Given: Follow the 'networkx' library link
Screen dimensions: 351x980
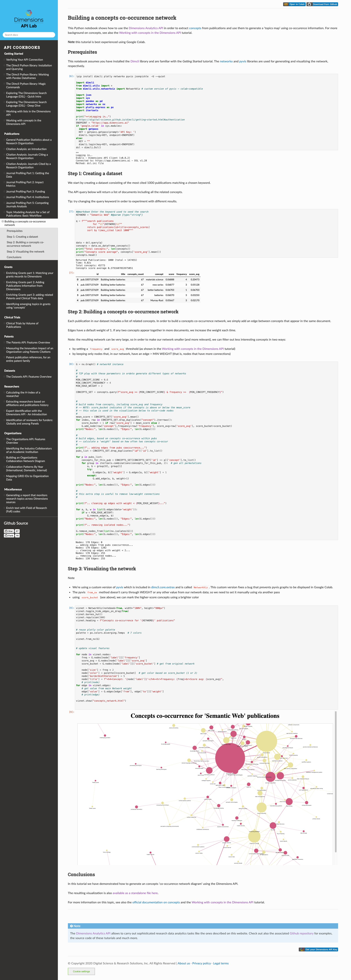Looking at the screenshot, I should point(226,61).
